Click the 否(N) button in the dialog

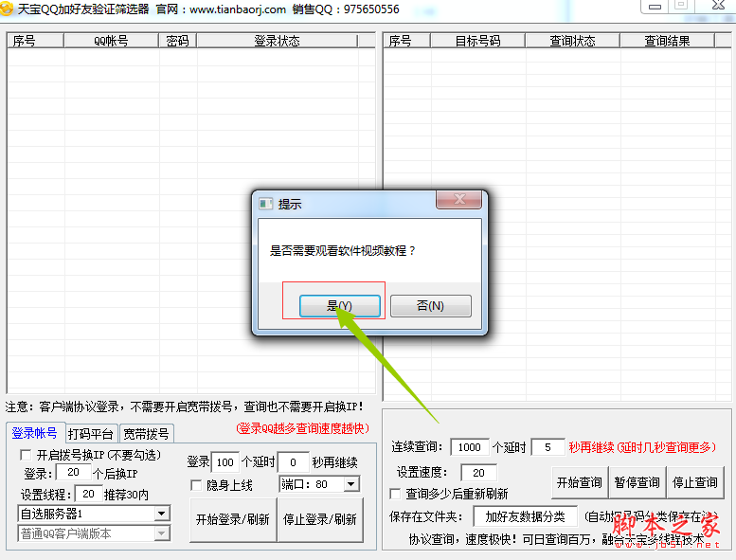[x=430, y=306]
